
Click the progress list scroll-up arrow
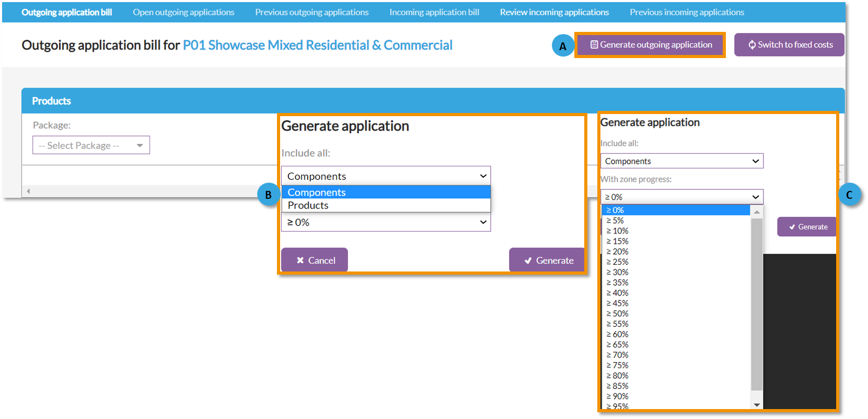(756, 211)
